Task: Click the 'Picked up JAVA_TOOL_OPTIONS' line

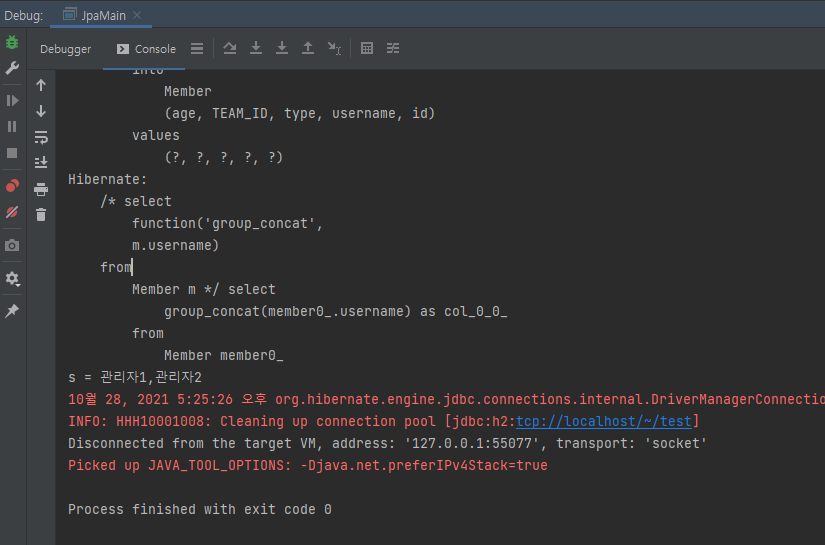Action: [x=308, y=466]
